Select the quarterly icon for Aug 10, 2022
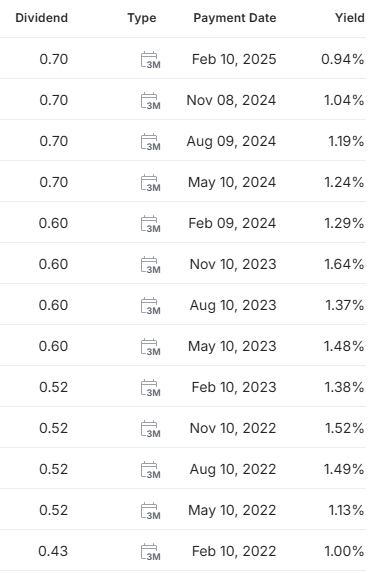383x573 pixels. [151, 469]
